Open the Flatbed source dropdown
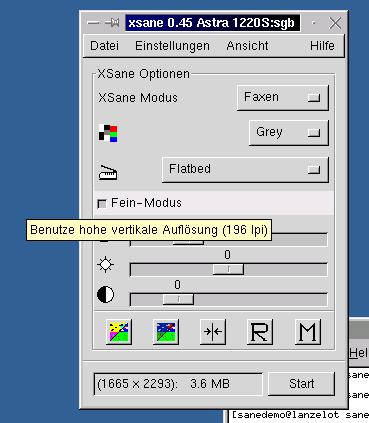Screen dimensions: 369x423 coord(245,170)
